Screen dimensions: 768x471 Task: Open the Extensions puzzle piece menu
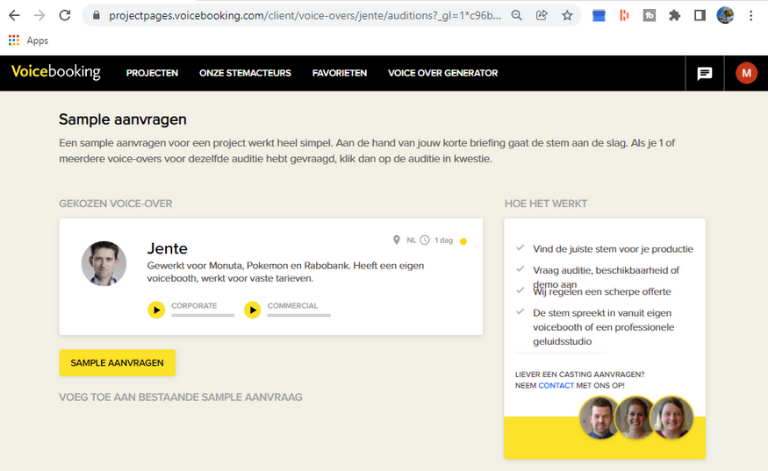point(675,16)
